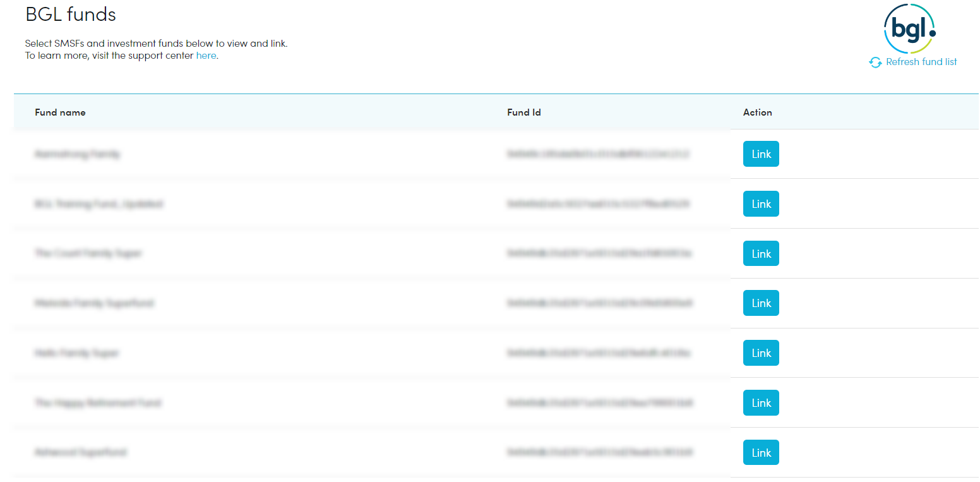This screenshot has width=980, height=482.
Task: Click the bgl logo
Action: [x=910, y=29]
